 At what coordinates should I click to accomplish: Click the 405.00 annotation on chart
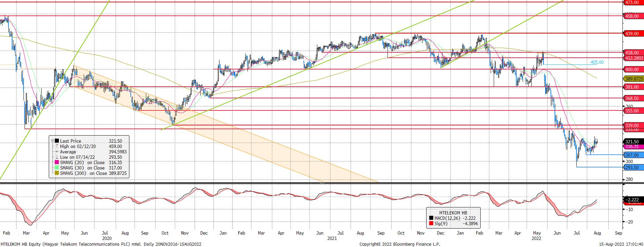[x=597, y=62]
